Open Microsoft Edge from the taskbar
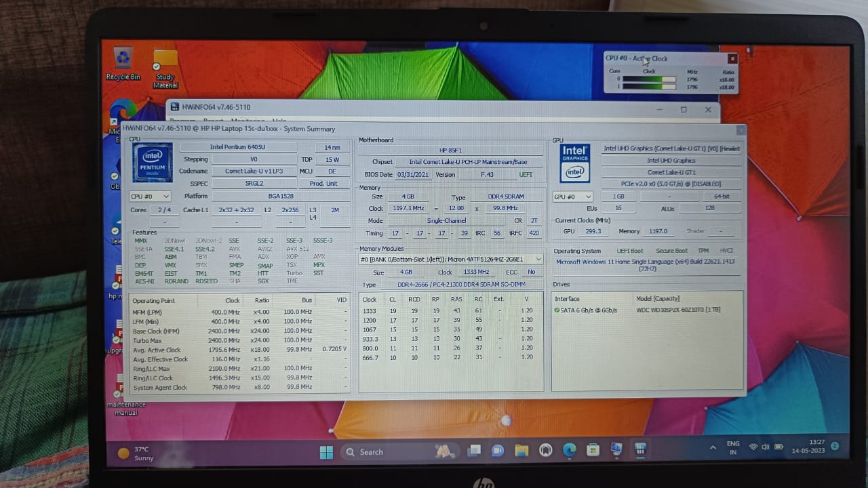The image size is (868, 488). click(568, 451)
